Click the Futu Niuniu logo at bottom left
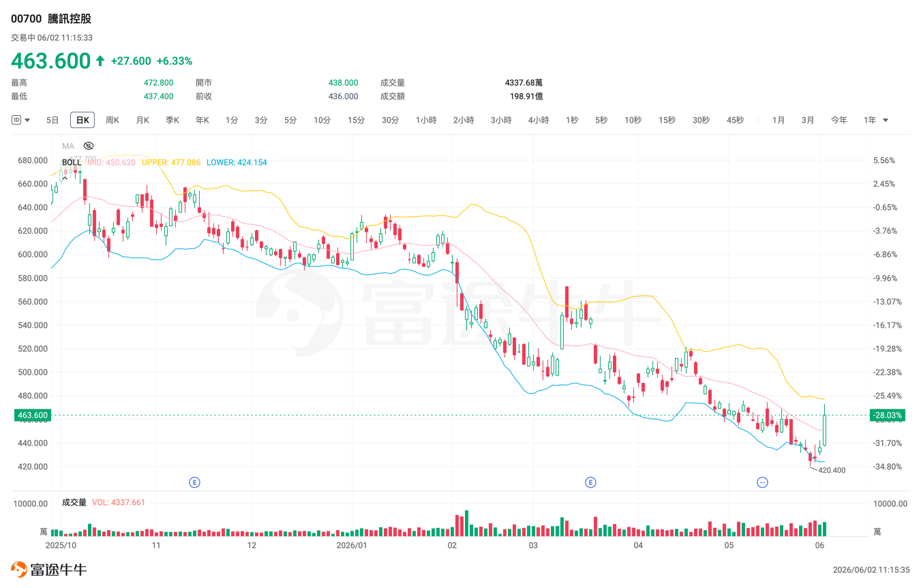 48,570
